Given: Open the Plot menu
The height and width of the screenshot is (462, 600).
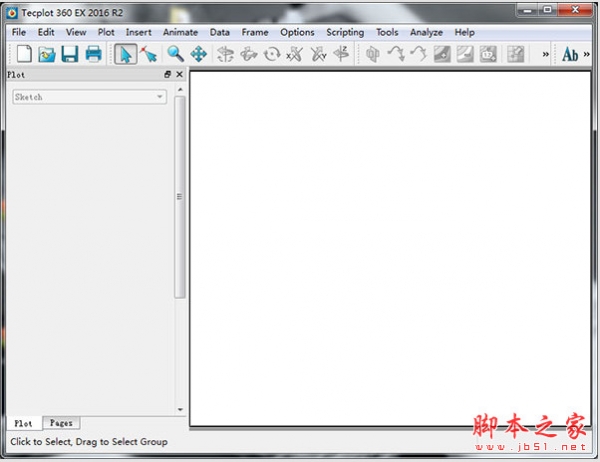Looking at the screenshot, I should tap(106, 32).
